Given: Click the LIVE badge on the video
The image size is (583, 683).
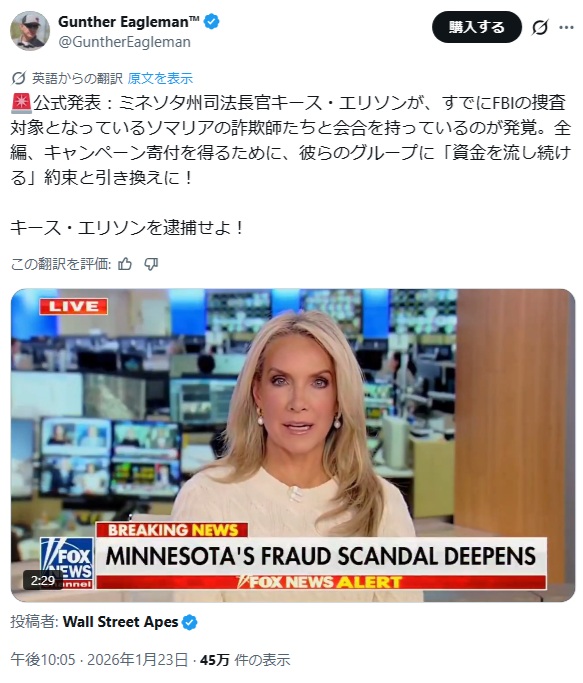Looking at the screenshot, I should 74,306.
